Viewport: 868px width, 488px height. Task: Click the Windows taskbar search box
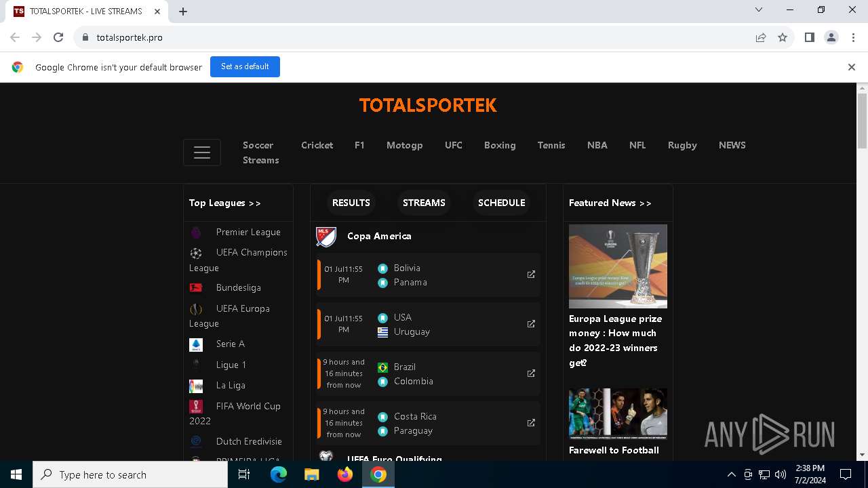point(130,474)
